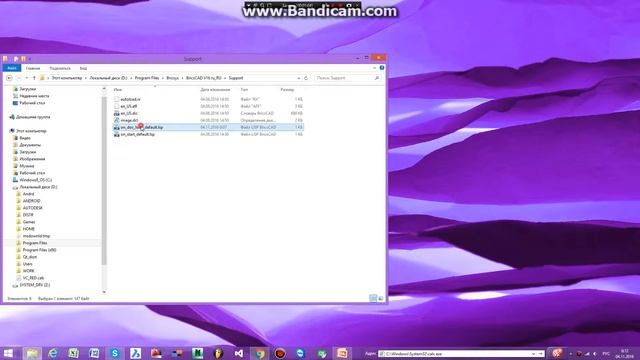Select file on_start_default.lsp
640x360 pixels.
pyautogui.click(x=138, y=134)
